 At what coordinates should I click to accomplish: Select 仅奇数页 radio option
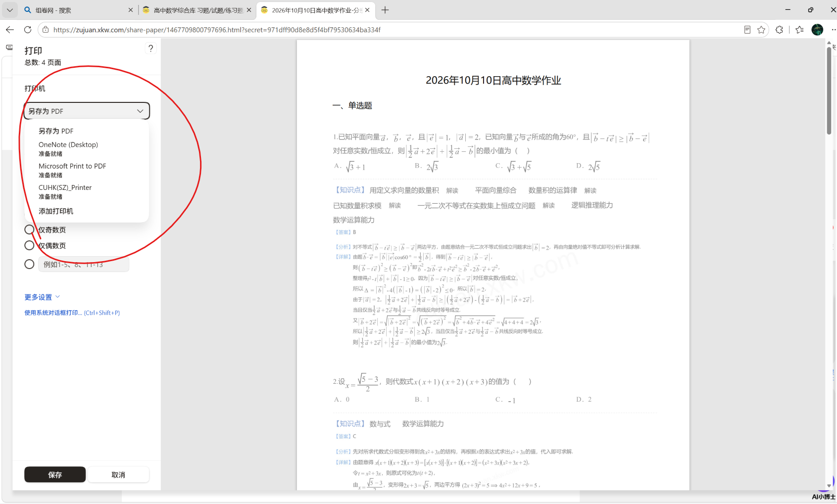click(x=29, y=229)
